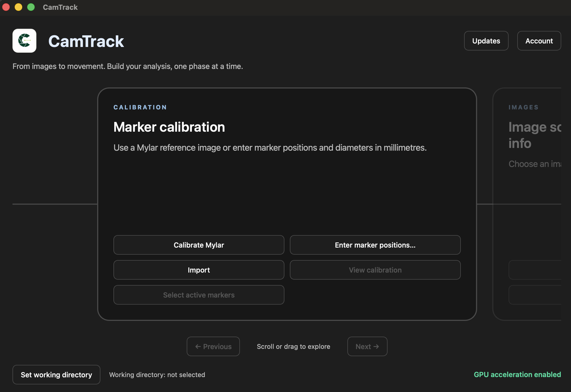Click Select active markers button
571x392 pixels.
click(x=199, y=295)
